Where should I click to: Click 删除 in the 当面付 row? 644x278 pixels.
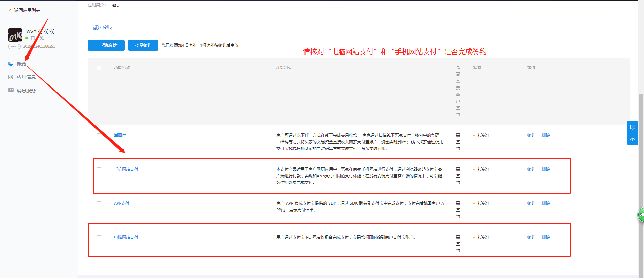pos(546,135)
